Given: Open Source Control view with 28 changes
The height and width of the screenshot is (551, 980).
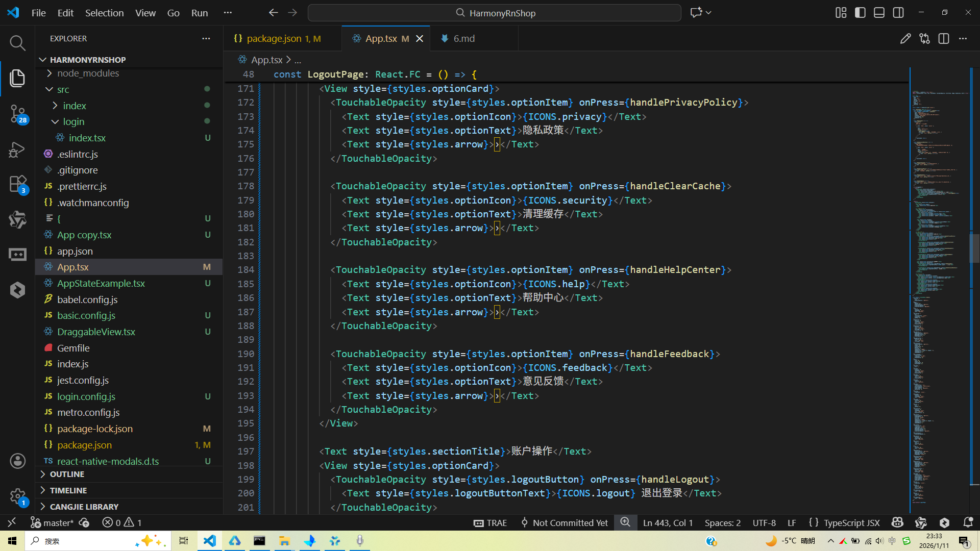Looking at the screenshot, I should [17, 113].
